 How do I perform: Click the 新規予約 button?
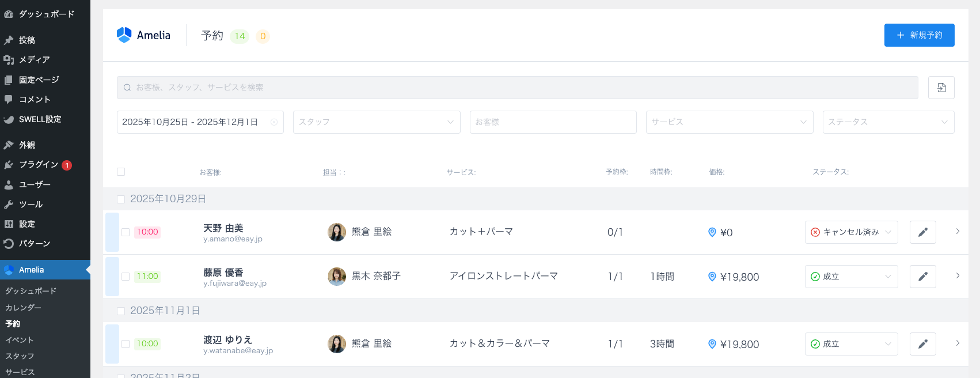pyautogui.click(x=919, y=35)
